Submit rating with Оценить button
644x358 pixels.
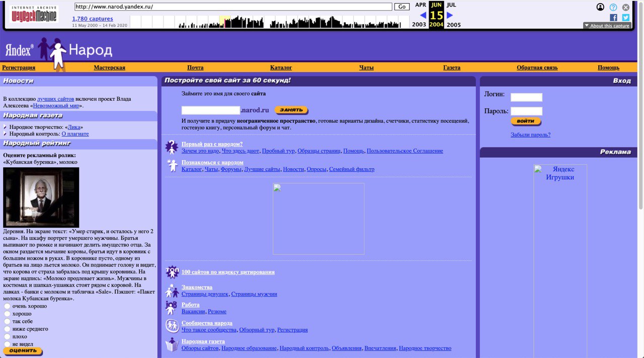23,351
